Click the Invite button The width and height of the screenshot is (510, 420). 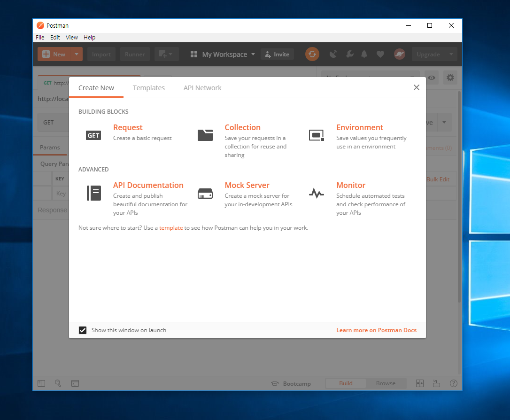coord(278,54)
